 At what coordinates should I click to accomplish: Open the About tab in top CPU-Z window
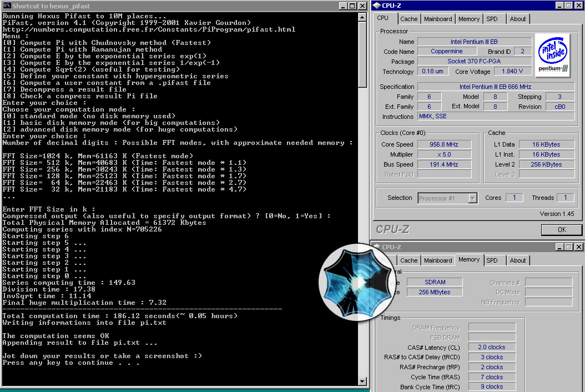(x=518, y=19)
